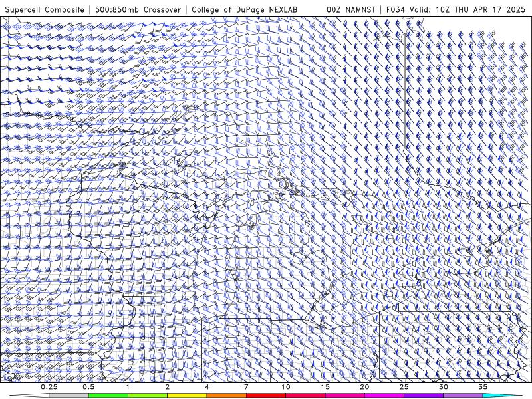Click the light gray 0.25–0.5 colorbar segment

coord(68,396)
